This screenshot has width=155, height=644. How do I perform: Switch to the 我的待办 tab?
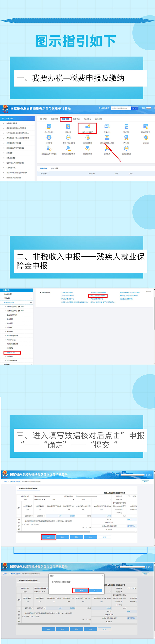(x=44, y=169)
